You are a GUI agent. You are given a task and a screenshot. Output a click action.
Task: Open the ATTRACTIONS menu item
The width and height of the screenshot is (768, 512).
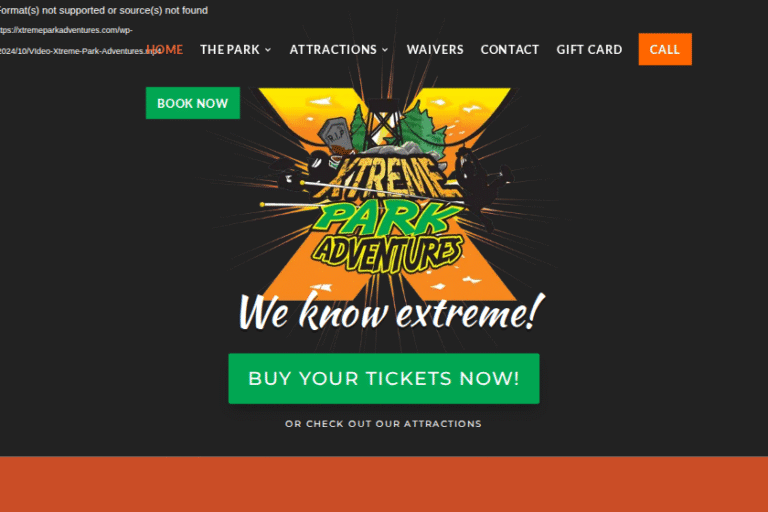point(333,49)
